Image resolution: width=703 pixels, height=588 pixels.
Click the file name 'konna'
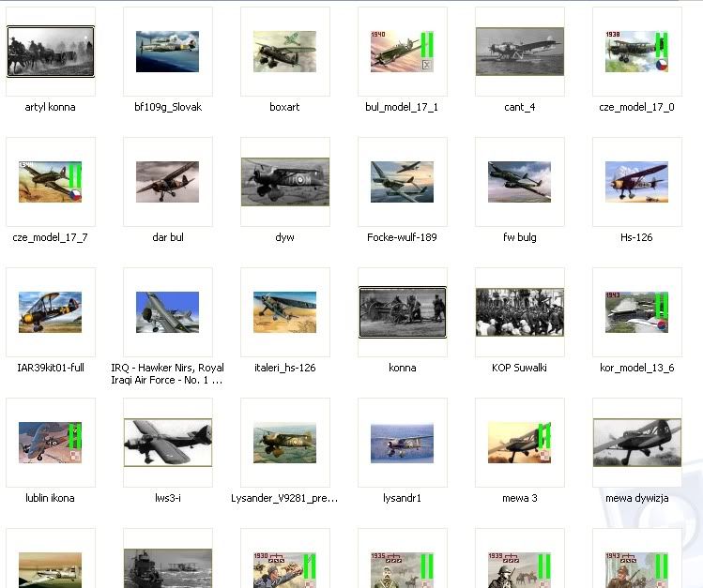pyautogui.click(x=402, y=368)
